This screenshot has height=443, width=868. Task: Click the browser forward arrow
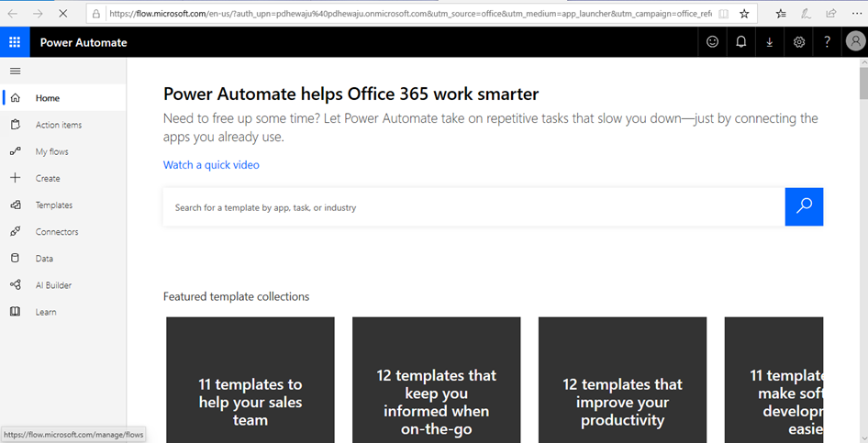pos(38,13)
